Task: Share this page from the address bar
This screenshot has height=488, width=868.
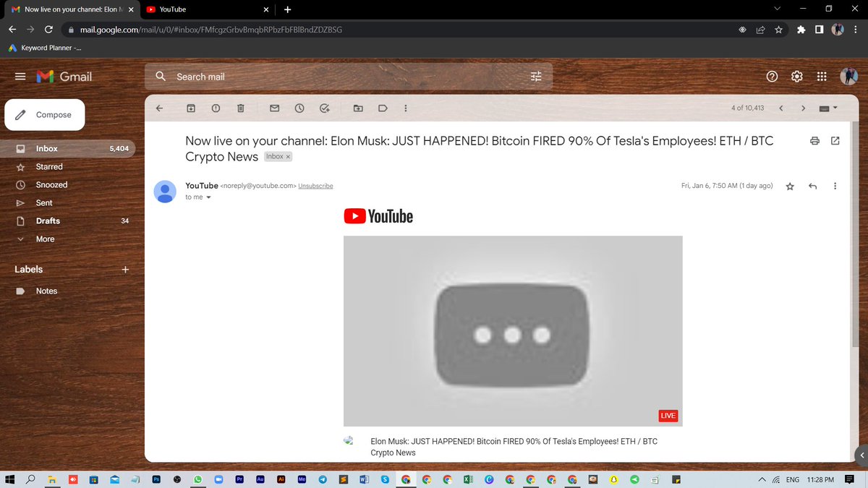Action: tap(760, 30)
